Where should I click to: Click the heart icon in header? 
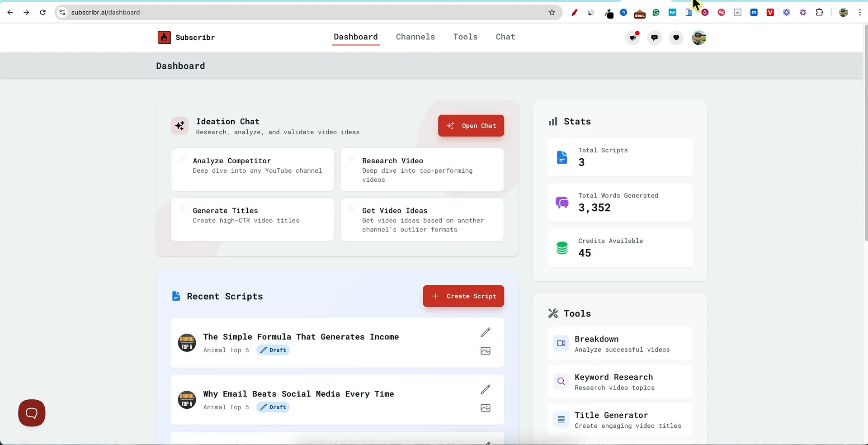[x=676, y=38]
